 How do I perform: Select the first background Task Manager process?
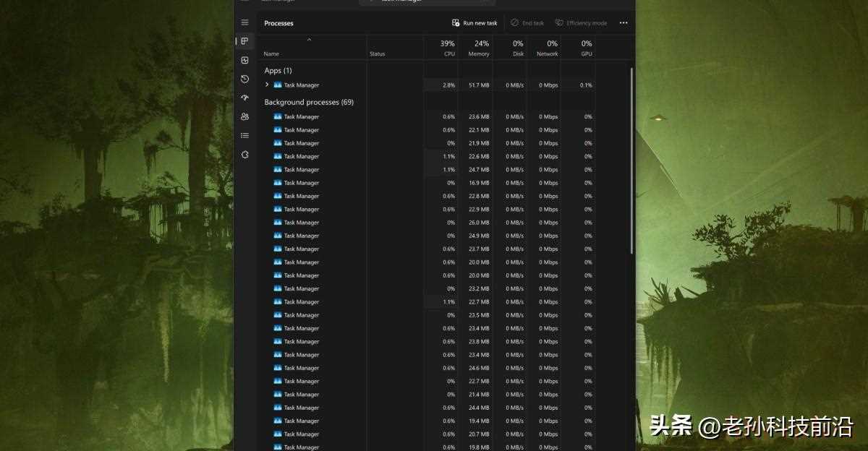[301, 117]
